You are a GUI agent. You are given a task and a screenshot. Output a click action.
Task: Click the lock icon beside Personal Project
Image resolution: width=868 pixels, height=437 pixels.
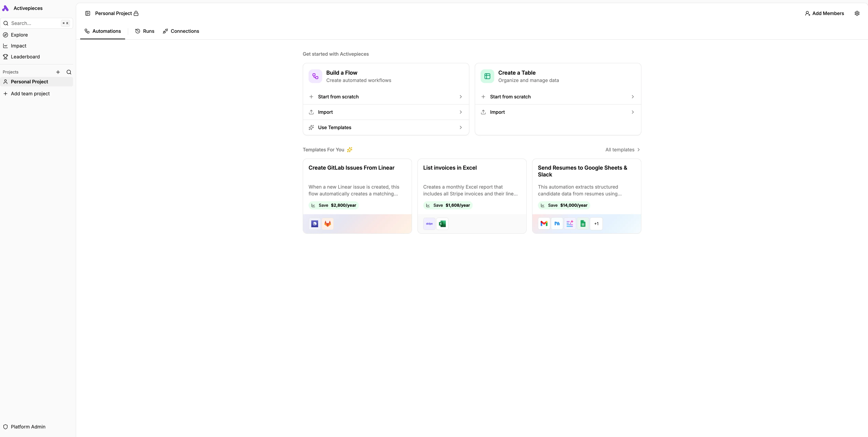136,13
